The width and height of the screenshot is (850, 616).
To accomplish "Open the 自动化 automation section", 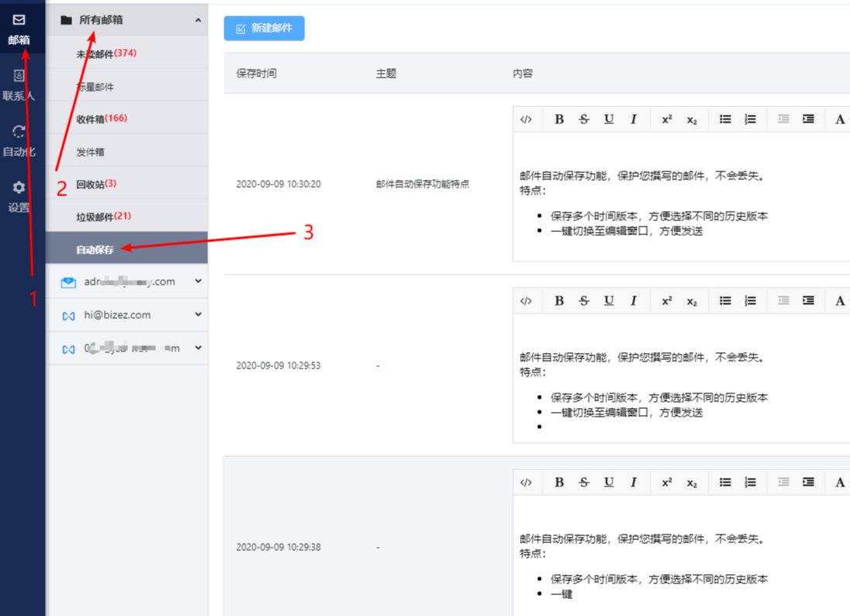I will 19,140.
